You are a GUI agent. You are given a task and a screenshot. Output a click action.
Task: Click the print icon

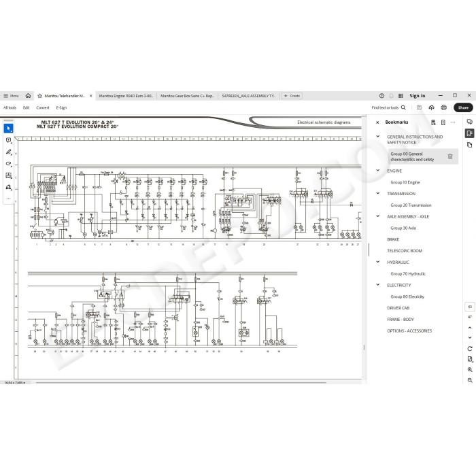[x=444, y=107]
